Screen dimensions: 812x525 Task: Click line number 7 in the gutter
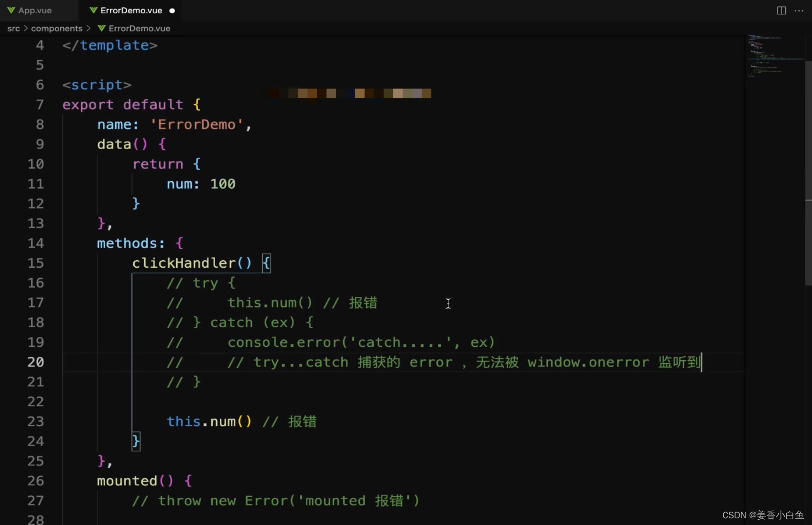coord(40,105)
